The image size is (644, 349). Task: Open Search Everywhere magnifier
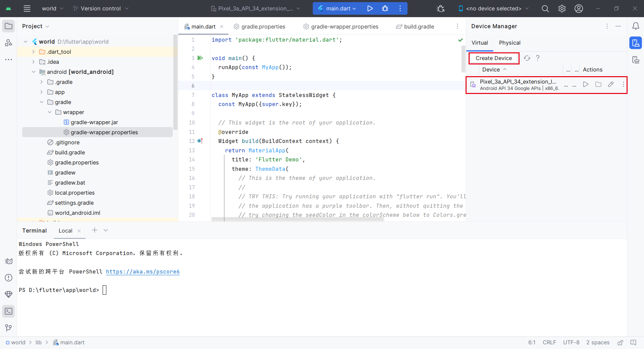[545, 8]
